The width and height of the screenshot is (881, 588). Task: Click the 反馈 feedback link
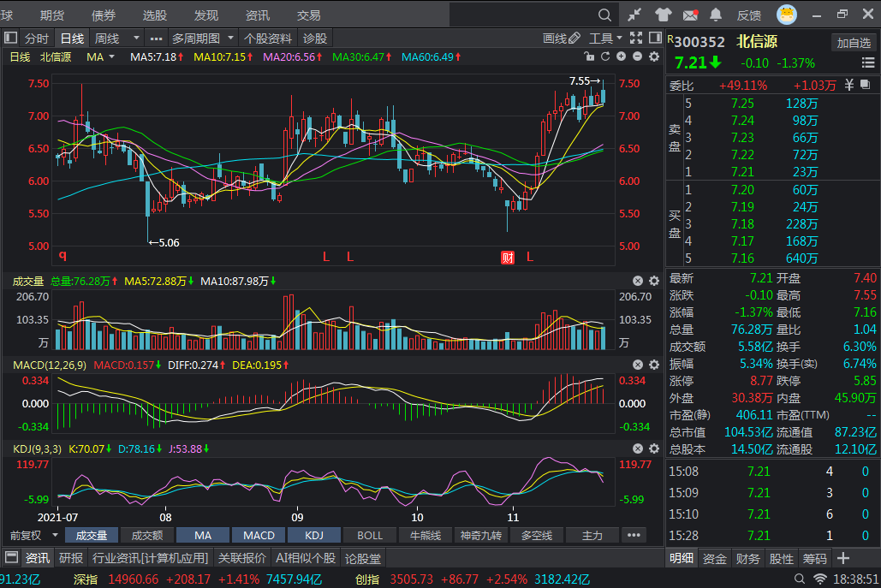click(x=749, y=15)
